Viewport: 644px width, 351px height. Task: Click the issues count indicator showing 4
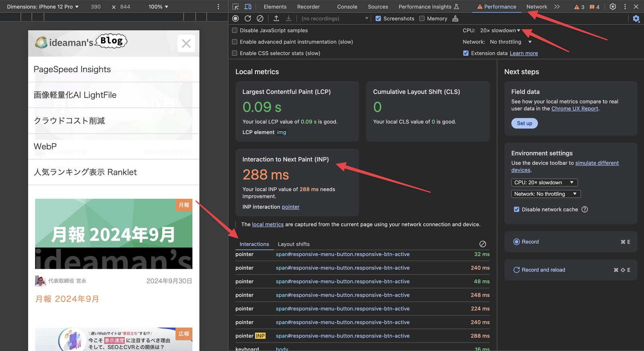point(594,7)
